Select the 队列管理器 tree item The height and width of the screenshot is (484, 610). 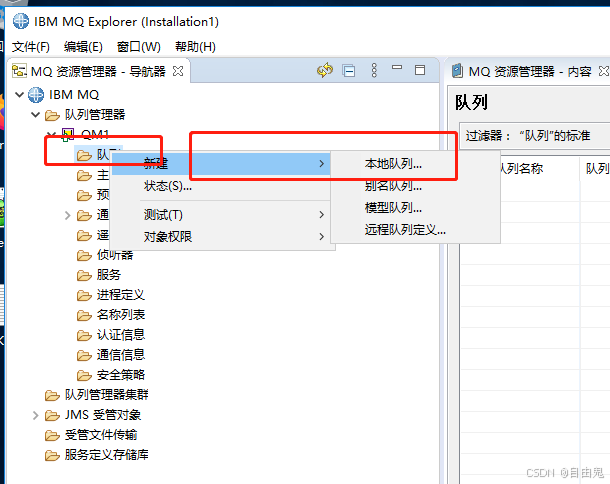tap(95, 114)
